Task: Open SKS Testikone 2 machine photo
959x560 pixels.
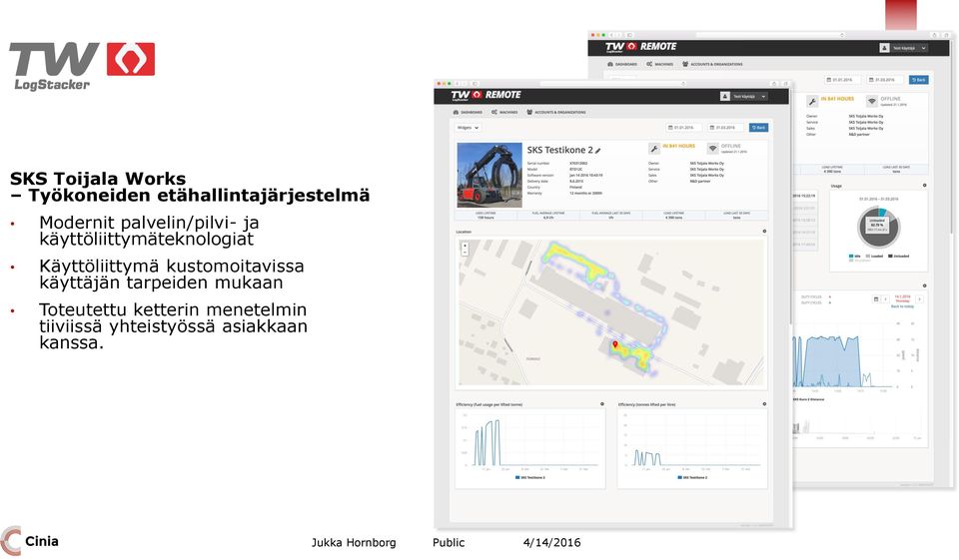Action: 489,176
